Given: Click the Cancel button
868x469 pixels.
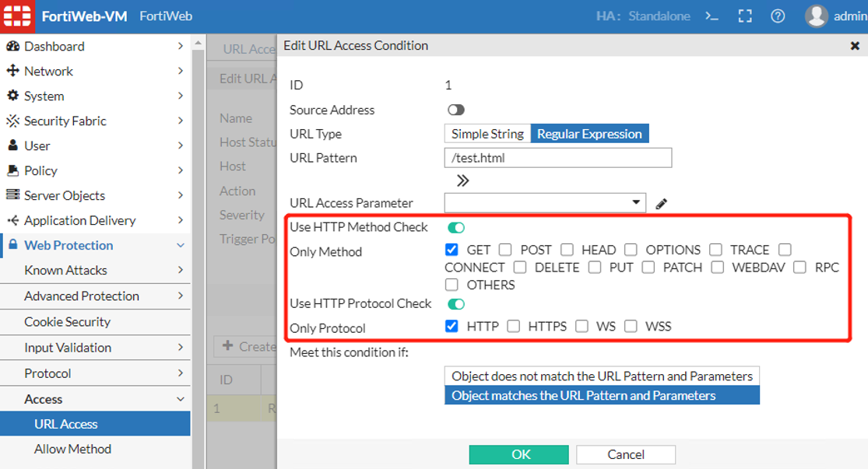Looking at the screenshot, I should coord(626,454).
